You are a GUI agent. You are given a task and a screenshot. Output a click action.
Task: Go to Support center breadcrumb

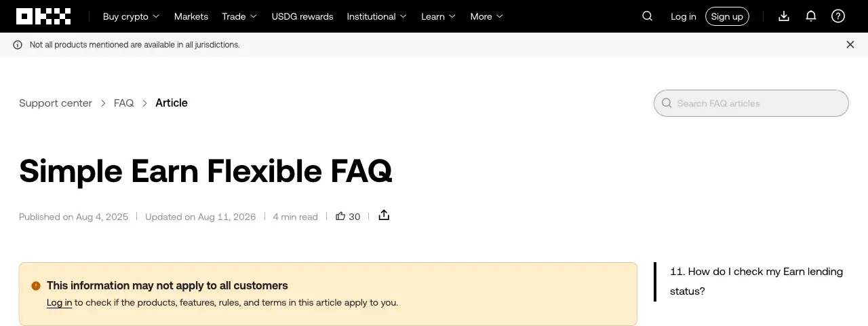[56, 103]
